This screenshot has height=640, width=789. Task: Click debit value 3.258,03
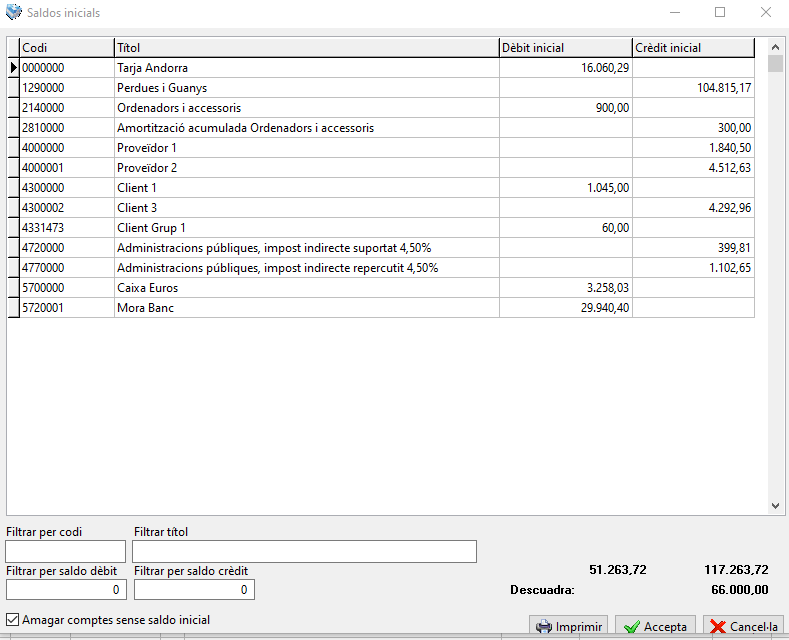(608, 288)
